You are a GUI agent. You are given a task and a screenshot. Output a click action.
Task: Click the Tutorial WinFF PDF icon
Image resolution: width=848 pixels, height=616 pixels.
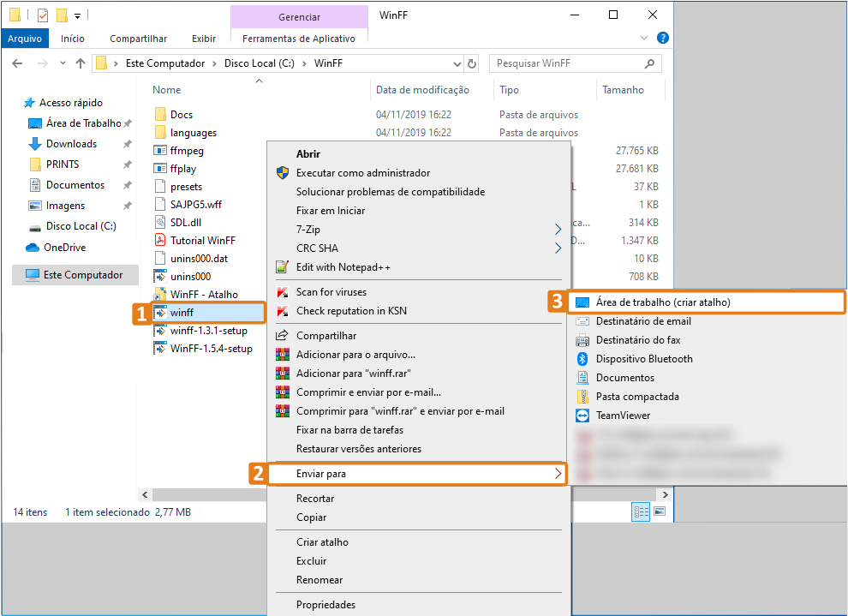tap(160, 240)
